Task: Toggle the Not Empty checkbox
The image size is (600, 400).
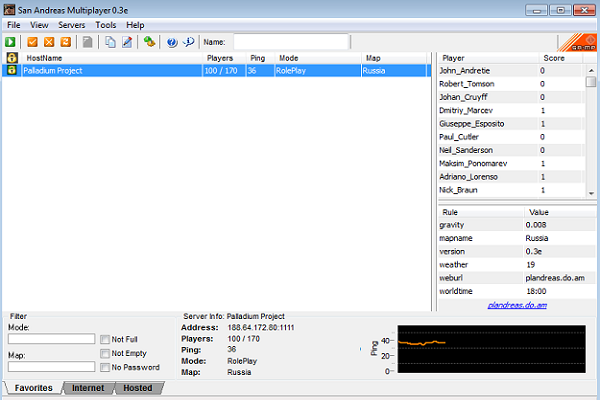Action: coord(105,353)
